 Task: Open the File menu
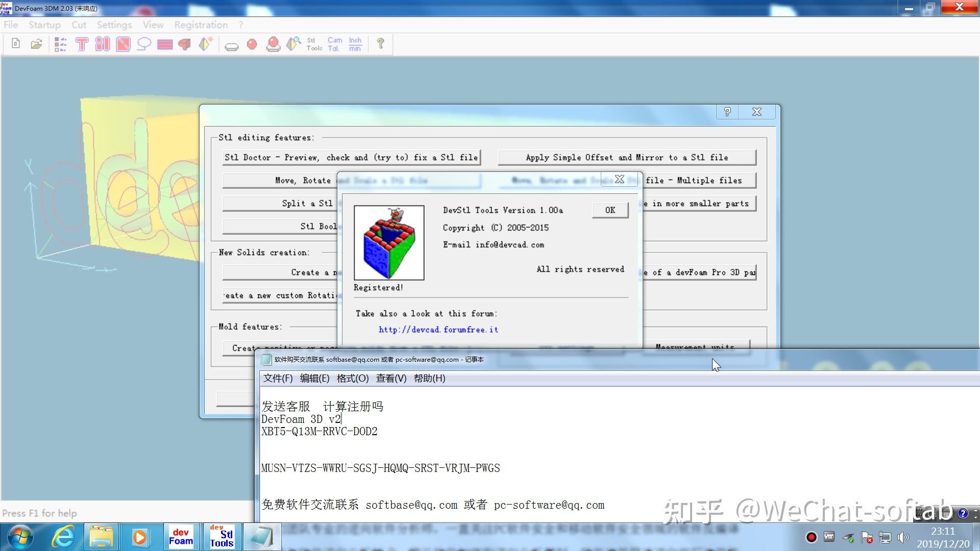click(x=10, y=24)
